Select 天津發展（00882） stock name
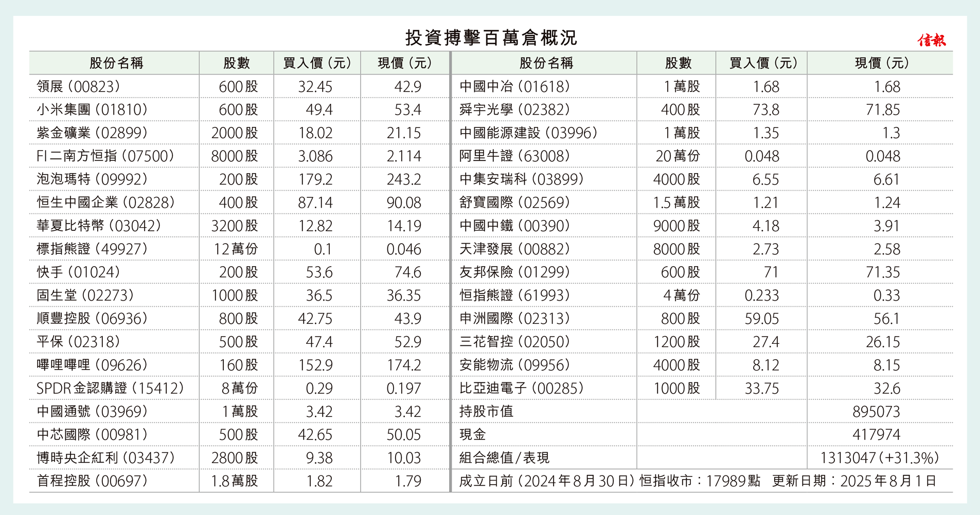 click(x=514, y=249)
